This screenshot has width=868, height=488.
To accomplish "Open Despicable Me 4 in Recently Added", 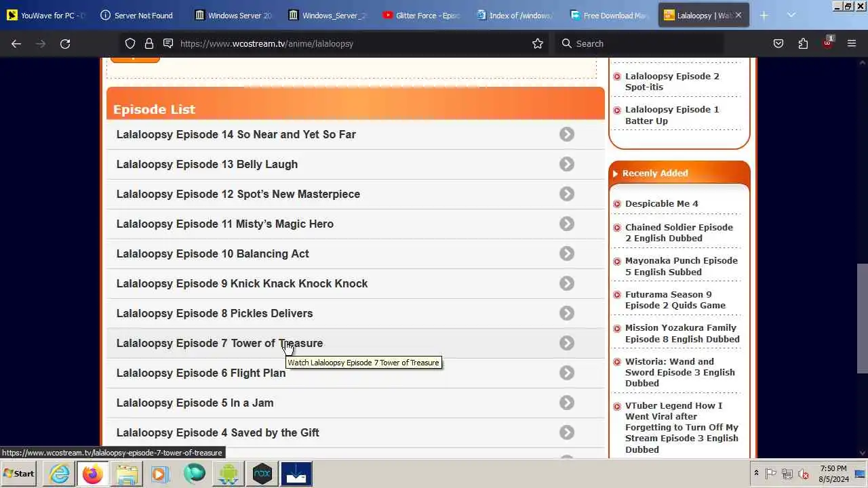I will click(x=661, y=203).
